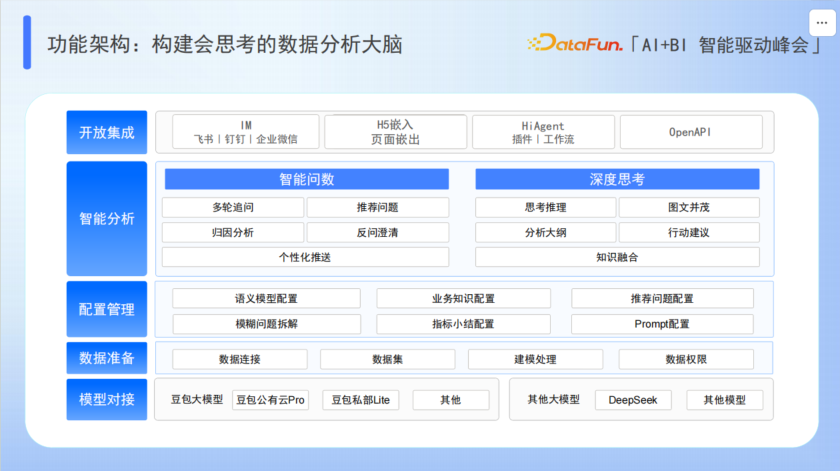Click the 模糊问题拆解 cell

click(x=266, y=324)
